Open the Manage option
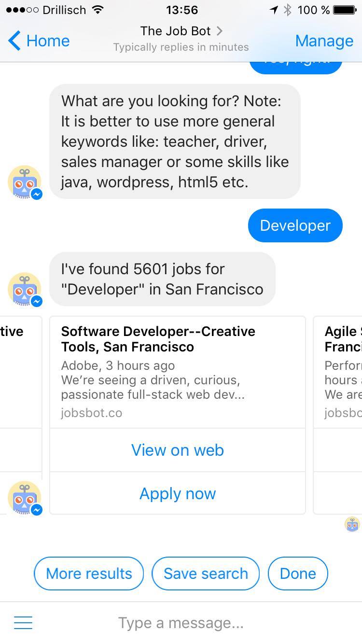This screenshot has width=362, height=644. click(324, 41)
